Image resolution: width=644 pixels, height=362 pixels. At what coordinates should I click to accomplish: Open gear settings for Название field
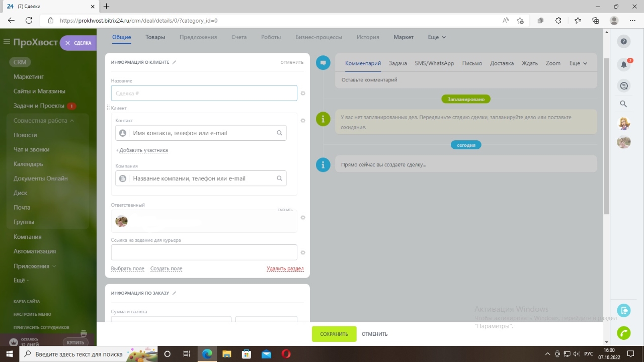tap(303, 94)
